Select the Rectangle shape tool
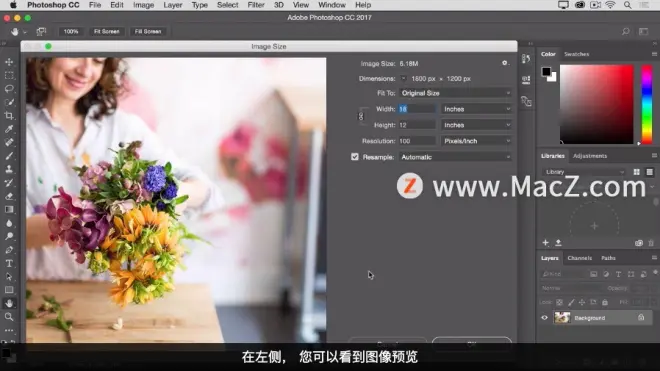This screenshot has height=371, width=660. click(x=9, y=290)
